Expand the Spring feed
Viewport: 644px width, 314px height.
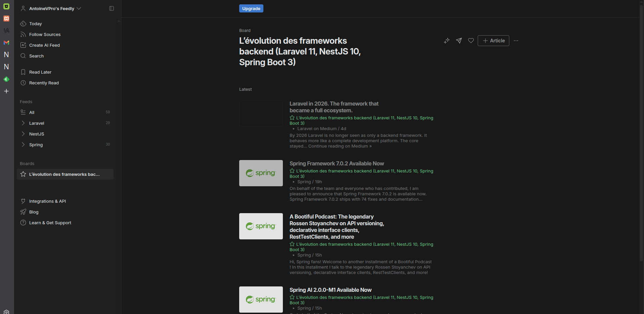(x=23, y=145)
